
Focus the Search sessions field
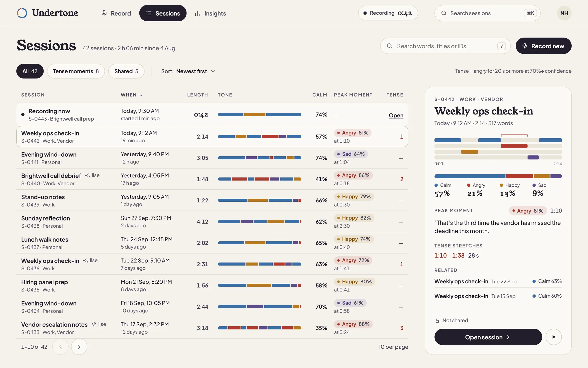coord(487,13)
